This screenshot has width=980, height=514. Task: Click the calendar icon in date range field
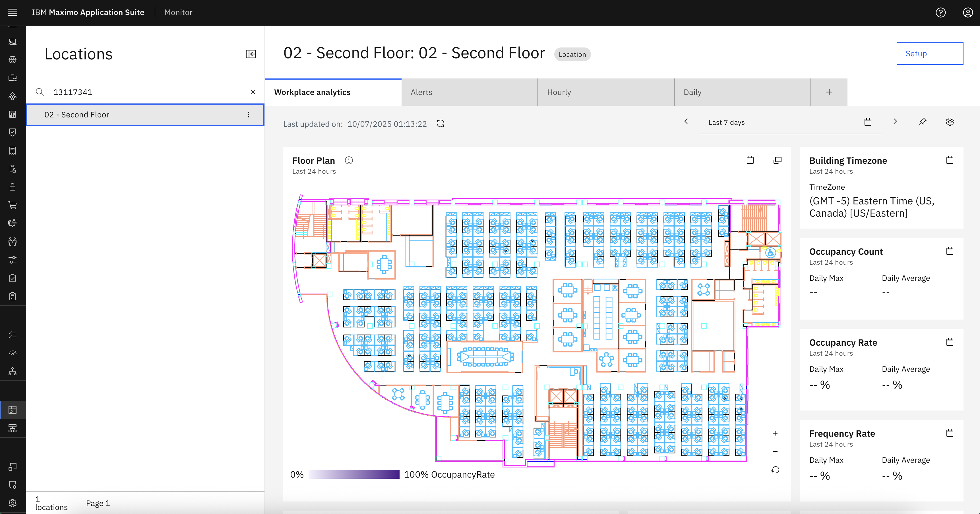click(x=868, y=122)
